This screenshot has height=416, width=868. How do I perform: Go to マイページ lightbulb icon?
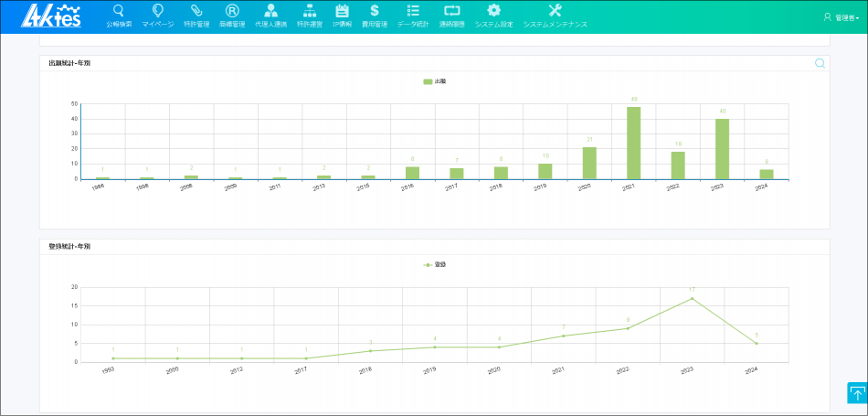click(157, 11)
